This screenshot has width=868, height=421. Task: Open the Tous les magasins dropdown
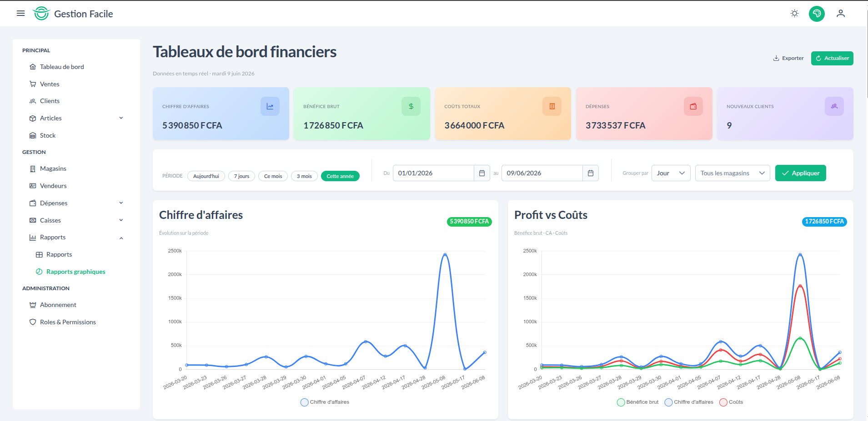pos(733,173)
